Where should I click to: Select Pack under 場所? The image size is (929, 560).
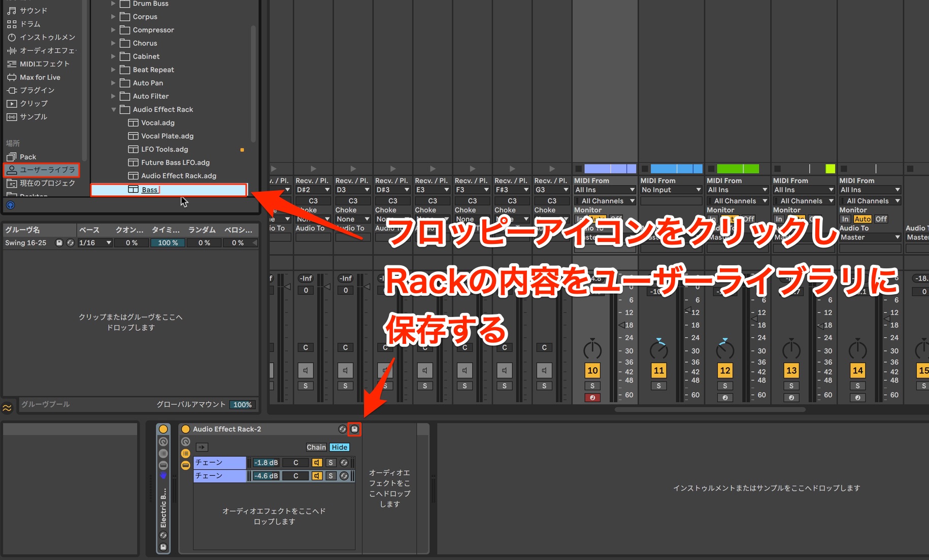click(21, 157)
